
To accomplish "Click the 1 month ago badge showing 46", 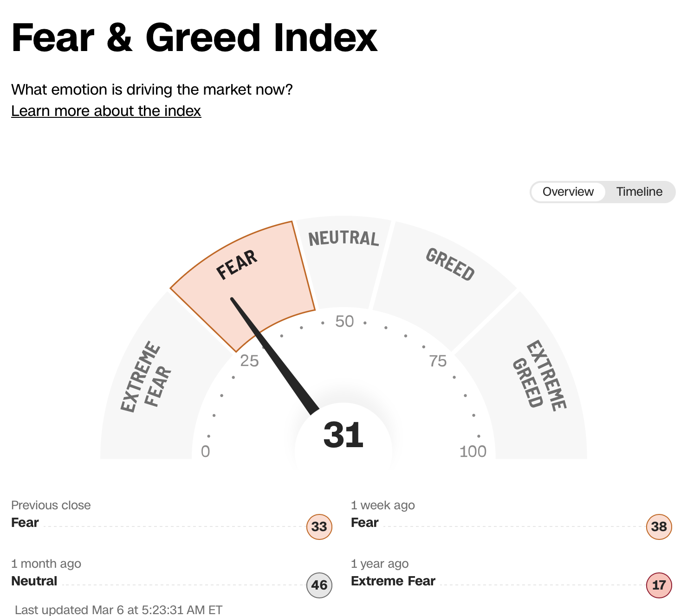I will pyautogui.click(x=319, y=585).
